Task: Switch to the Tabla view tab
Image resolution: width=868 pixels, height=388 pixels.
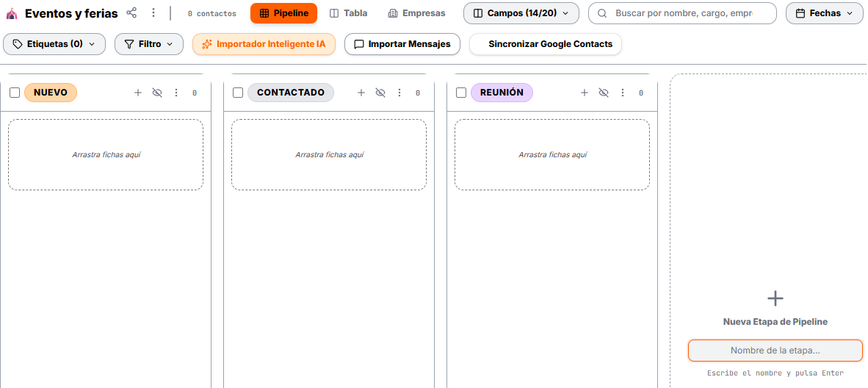Action: 348,13
